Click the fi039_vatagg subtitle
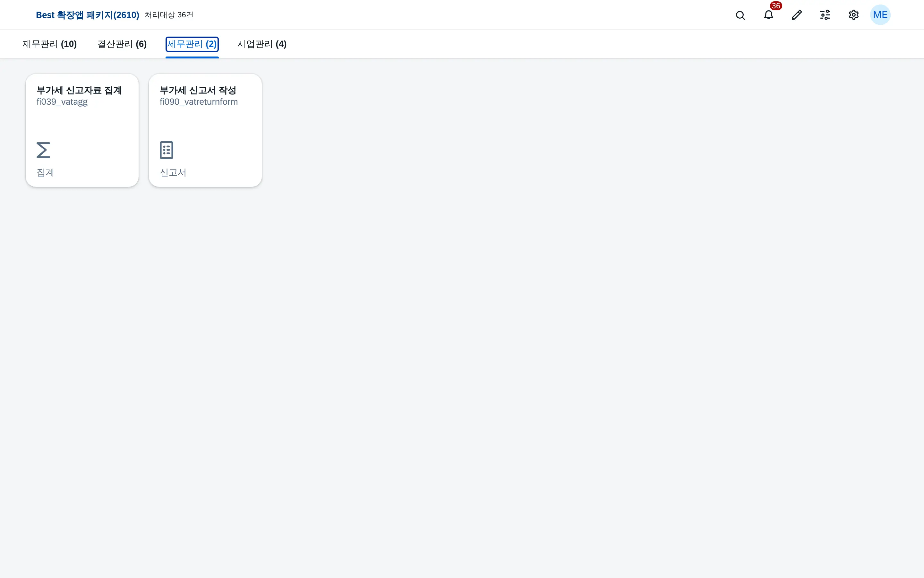 (62, 102)
